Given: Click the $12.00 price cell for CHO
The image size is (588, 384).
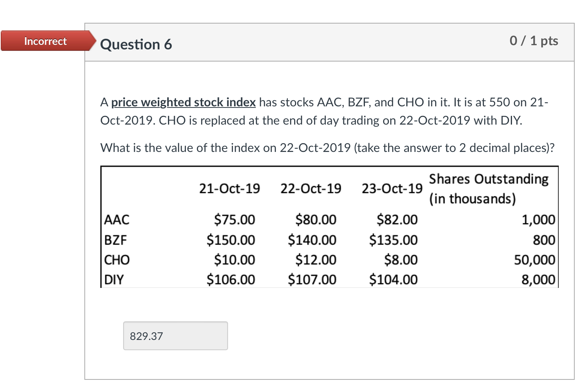Looking at the screenshot, I should click(x=316, y=260).
